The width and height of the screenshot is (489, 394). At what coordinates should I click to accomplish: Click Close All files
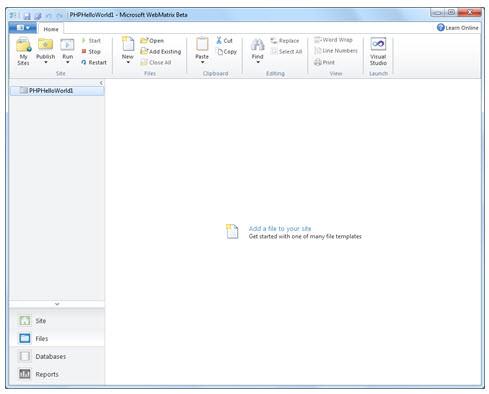(x=156, y=62)
